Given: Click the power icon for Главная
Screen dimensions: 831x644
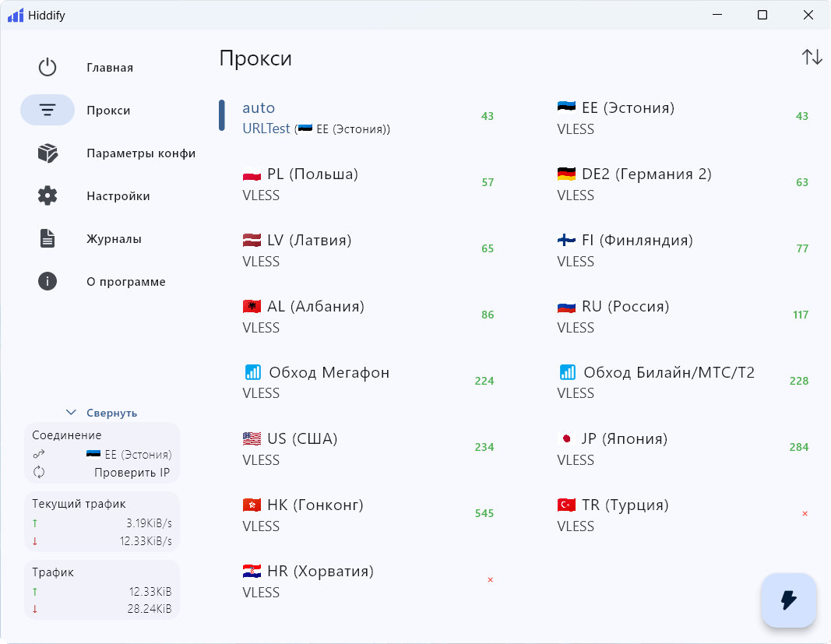Looking at the screenshot, I should click(48, 68).
